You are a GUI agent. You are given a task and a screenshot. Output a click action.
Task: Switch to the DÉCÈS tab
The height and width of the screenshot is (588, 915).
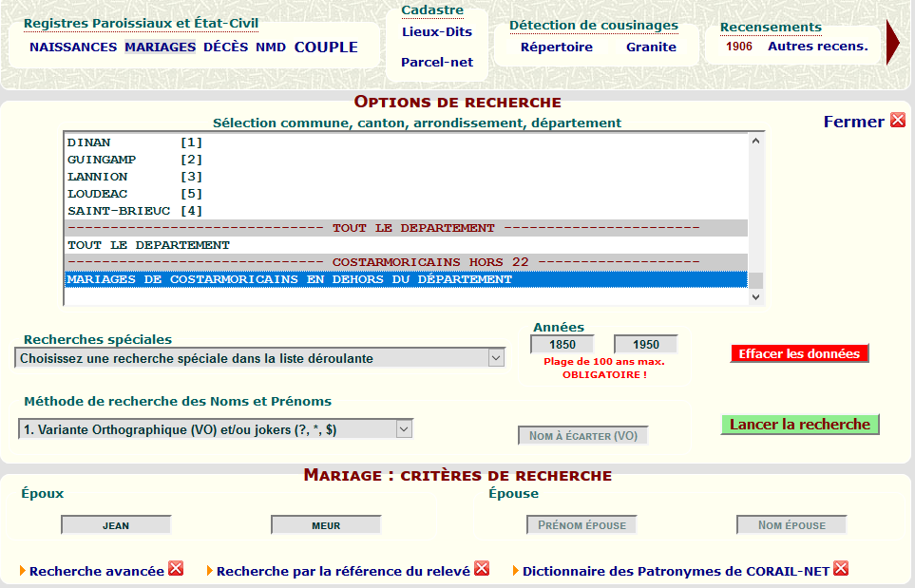coord(225,47)
